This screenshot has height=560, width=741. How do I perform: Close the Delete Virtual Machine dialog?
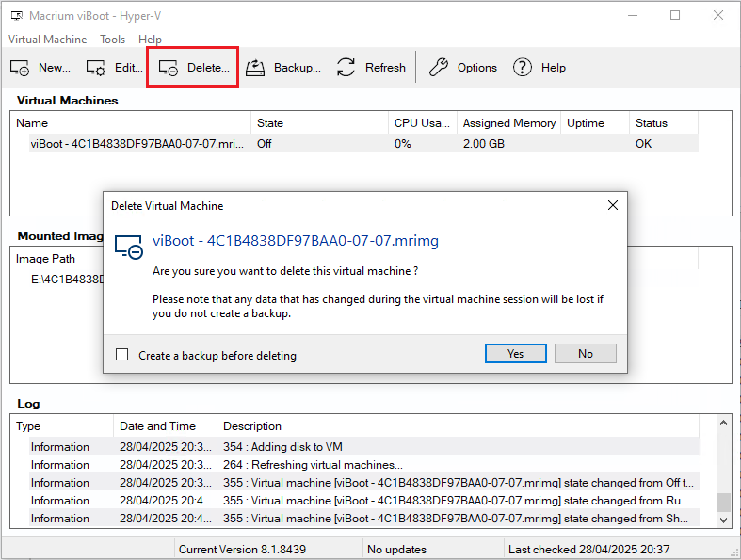tap(612, 205)
